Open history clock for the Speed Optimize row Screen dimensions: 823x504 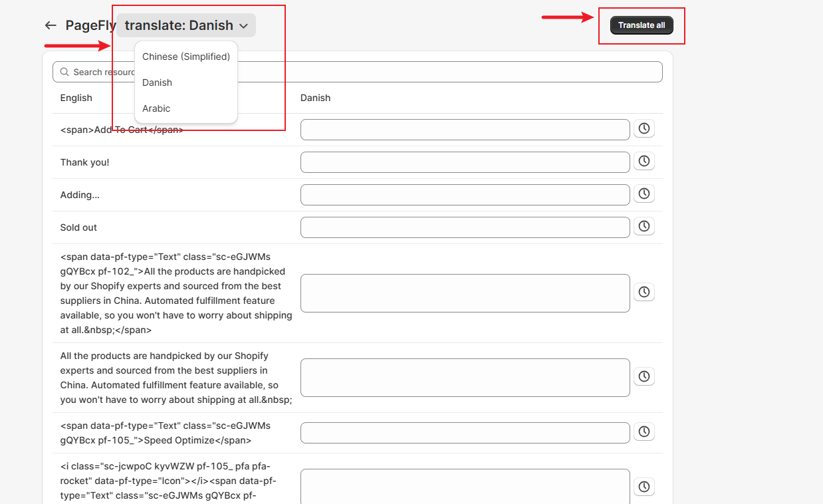tap(644, 432)
